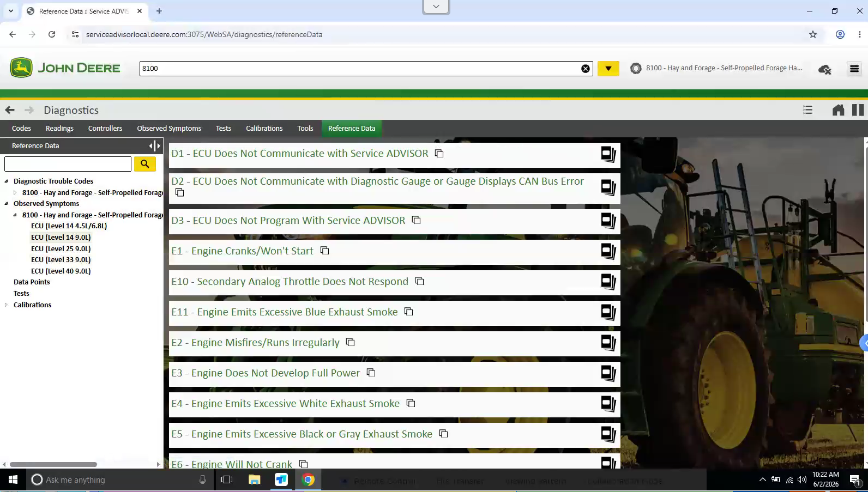The width and height of the screenshot is (868, 492).
Task: Open E10 in new window icon
Action: 608,282
